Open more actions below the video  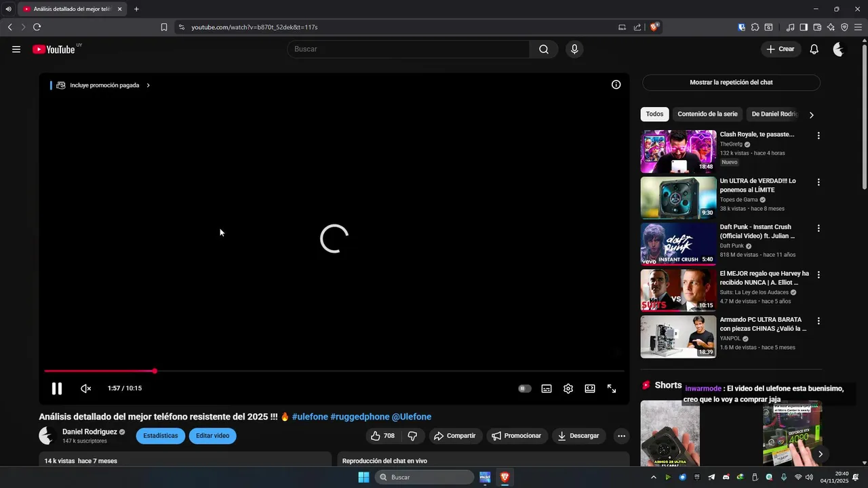coord(620,436)
